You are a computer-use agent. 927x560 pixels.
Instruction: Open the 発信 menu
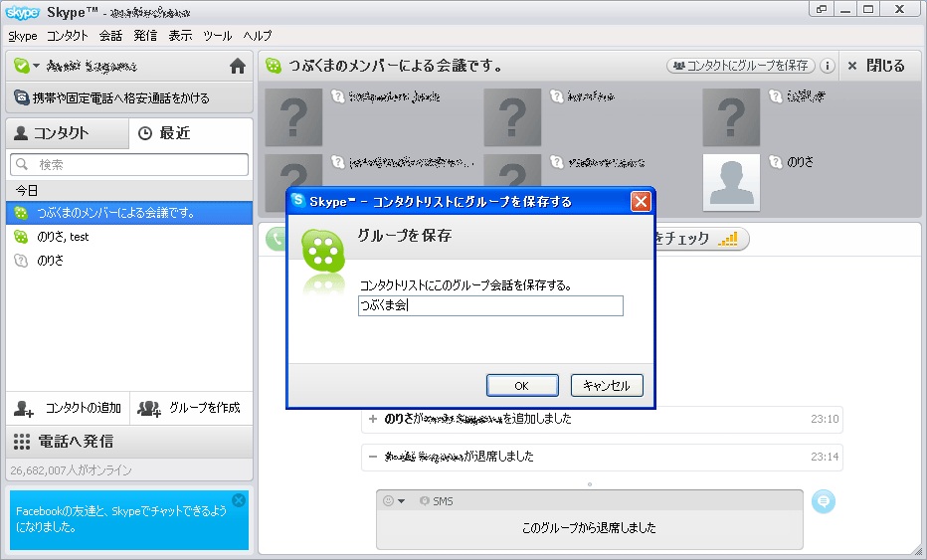pyautogui.click(x=145, y=36)
